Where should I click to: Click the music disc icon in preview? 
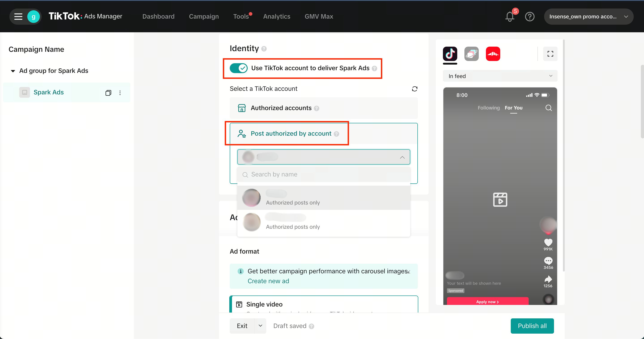(549, 299)
